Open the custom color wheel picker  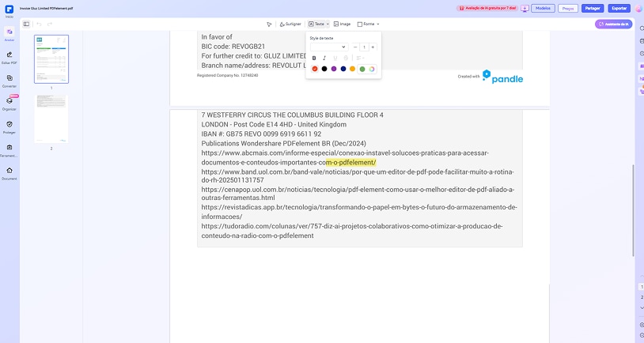(372, 69)
